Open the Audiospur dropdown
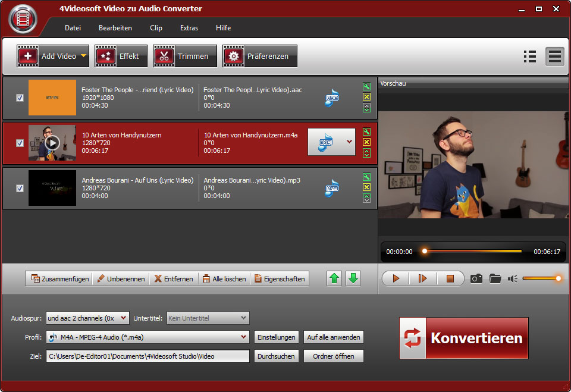Screen dimensions: 571x392 (87, 318)
